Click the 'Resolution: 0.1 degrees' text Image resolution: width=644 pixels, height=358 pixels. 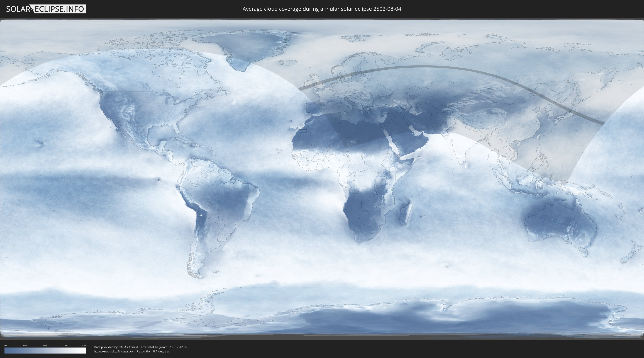tap(153, 352)
